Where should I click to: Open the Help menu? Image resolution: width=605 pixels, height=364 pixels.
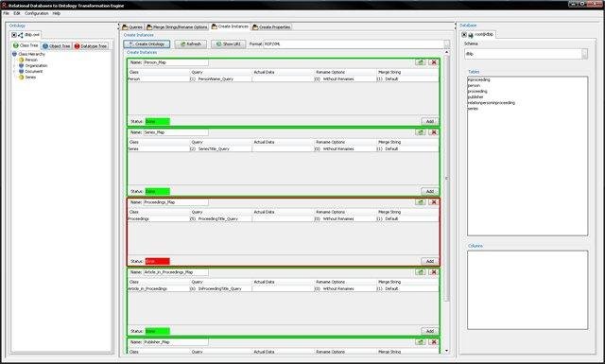57,13
